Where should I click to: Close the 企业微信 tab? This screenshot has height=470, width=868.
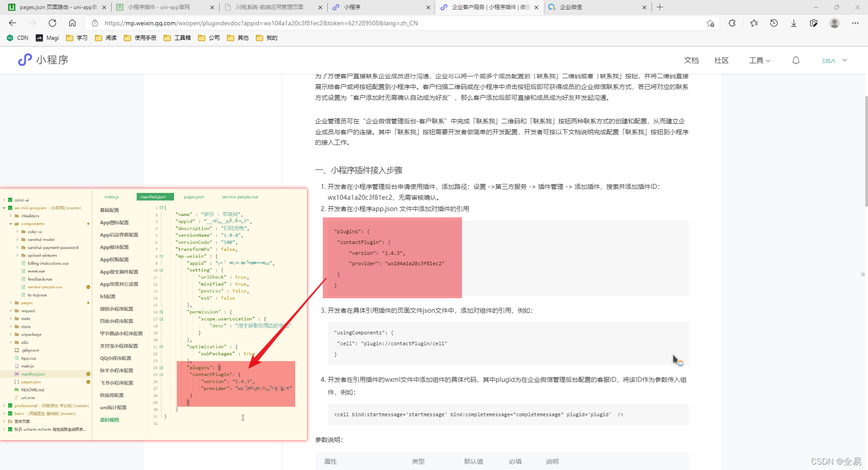tap(644, 7)
